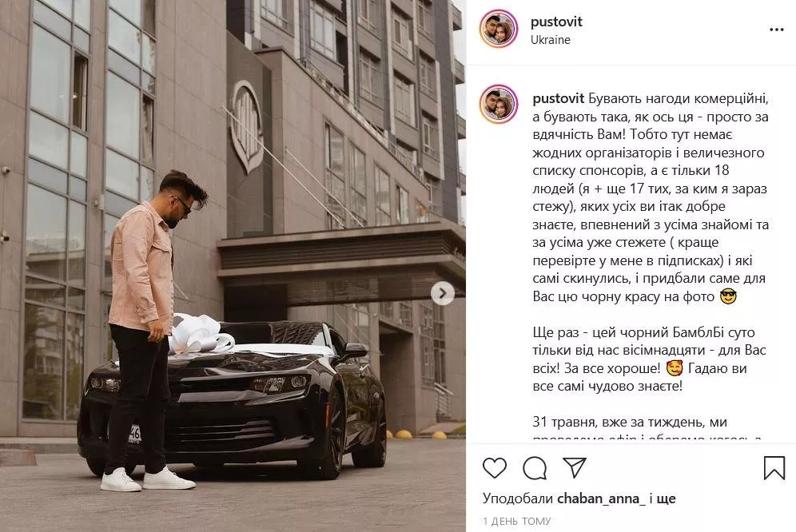Viewport: 796px width, 532px height.
Task: Share post with paper plane icon
Action: (575, 467)
